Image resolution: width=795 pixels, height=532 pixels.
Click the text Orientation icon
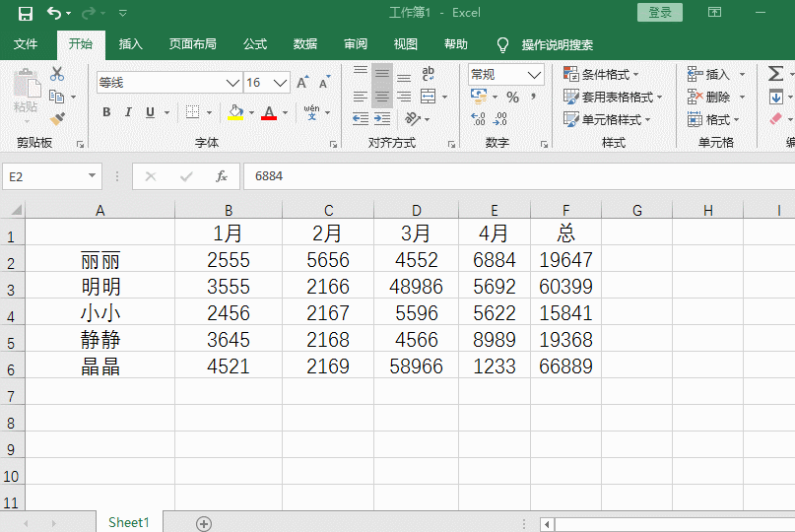pyautogui.click(x=413, y=118)
